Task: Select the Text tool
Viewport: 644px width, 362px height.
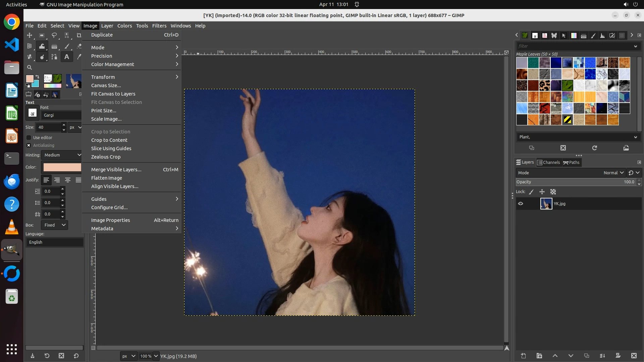Action: [x=67, y=57]
